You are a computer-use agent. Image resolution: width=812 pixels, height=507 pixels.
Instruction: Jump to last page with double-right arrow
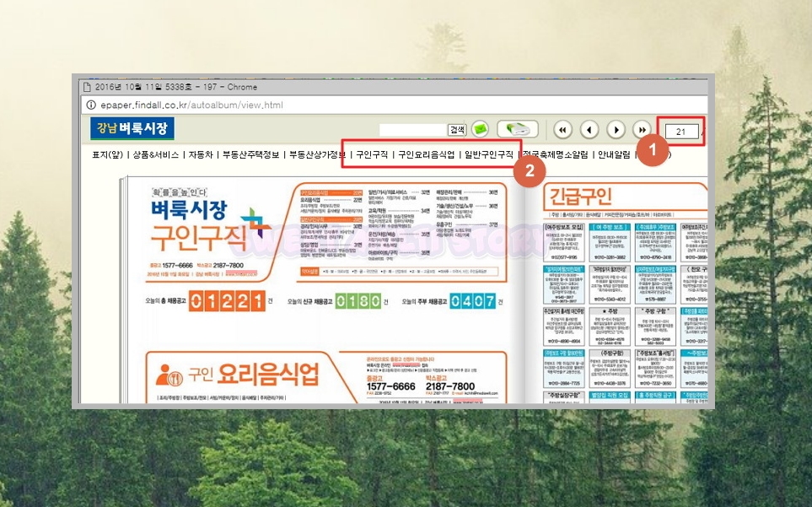[643, 129]
